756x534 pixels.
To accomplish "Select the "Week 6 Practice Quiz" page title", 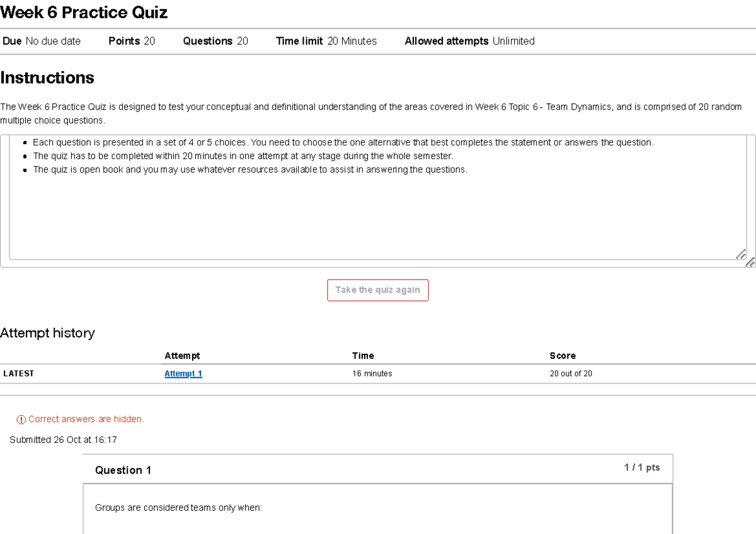I will pos(84,12).
